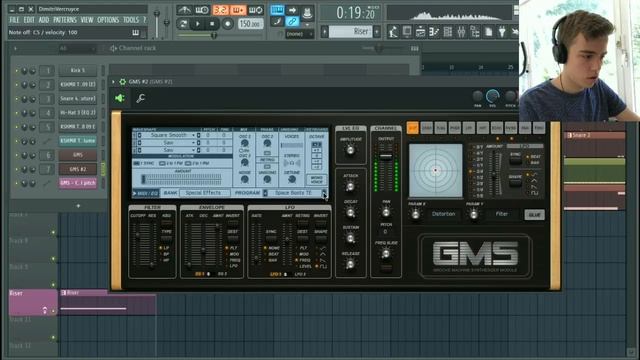Open the OPTIONS menu
The width and height of the screenshot is (640, 360).
(x=108, y=20)
